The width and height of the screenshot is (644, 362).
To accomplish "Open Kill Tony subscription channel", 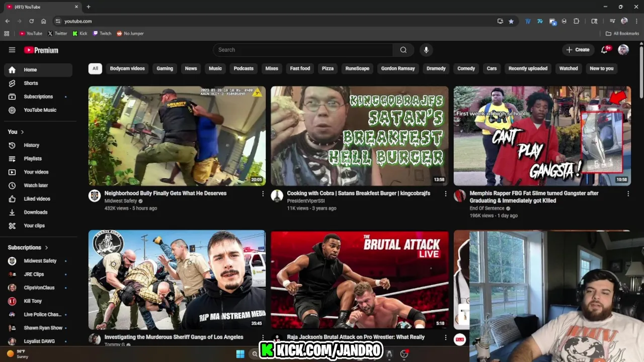I will (x=38, y=301).
